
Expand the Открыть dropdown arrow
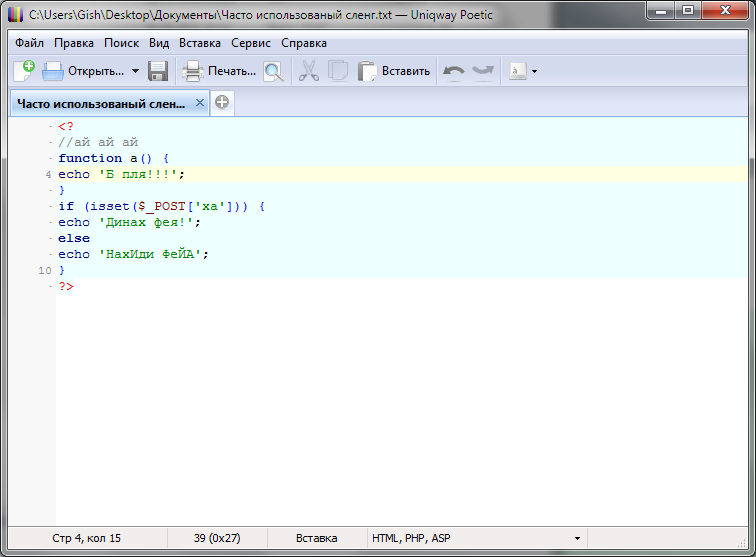[135, 71]
